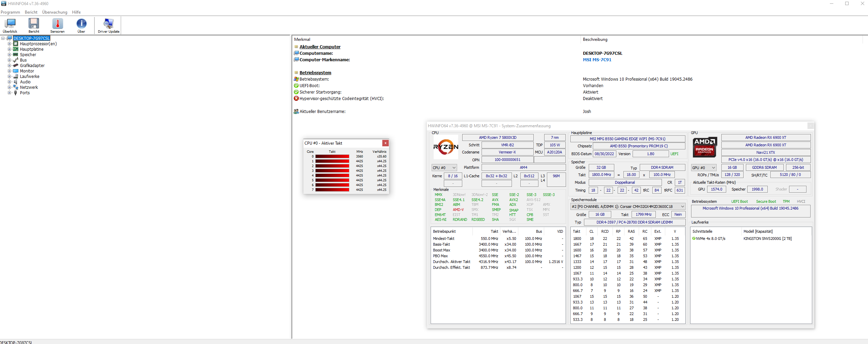Screen dimensions: 868x344
Task: Click the Bus icon in the tree
Action: pyautogui.click(x=16, y=60)
